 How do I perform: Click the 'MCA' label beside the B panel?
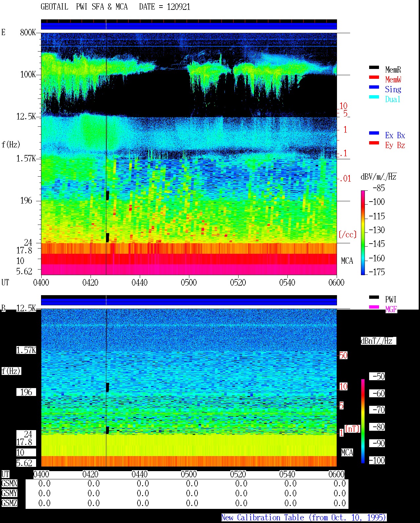[347, 452]
